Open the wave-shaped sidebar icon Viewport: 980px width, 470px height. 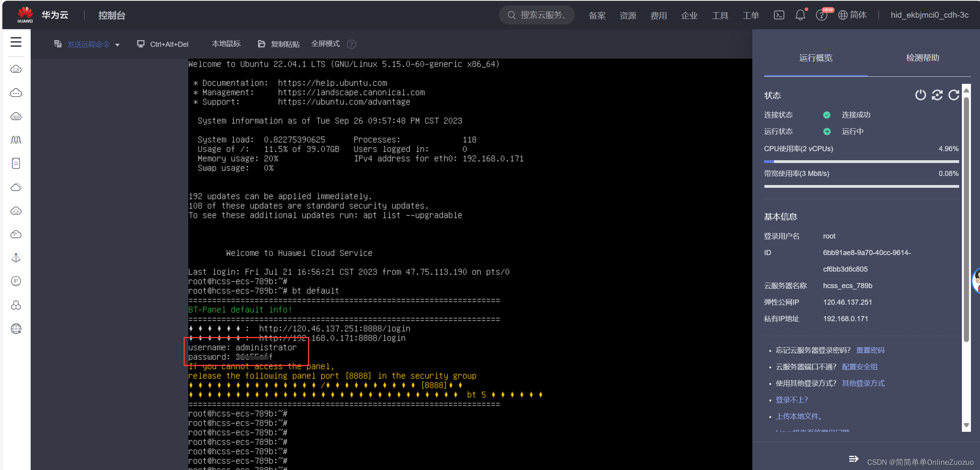pos(16,140)
